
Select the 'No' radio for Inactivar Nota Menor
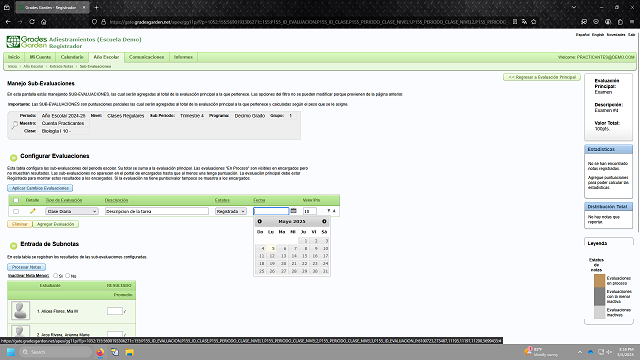[68, 276]
